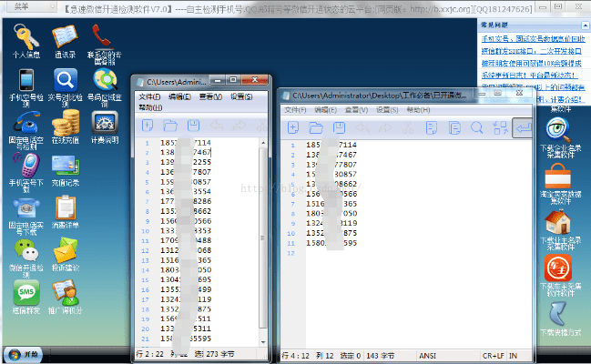Launch the 短信群发 SMS icon

coord(25,293)
